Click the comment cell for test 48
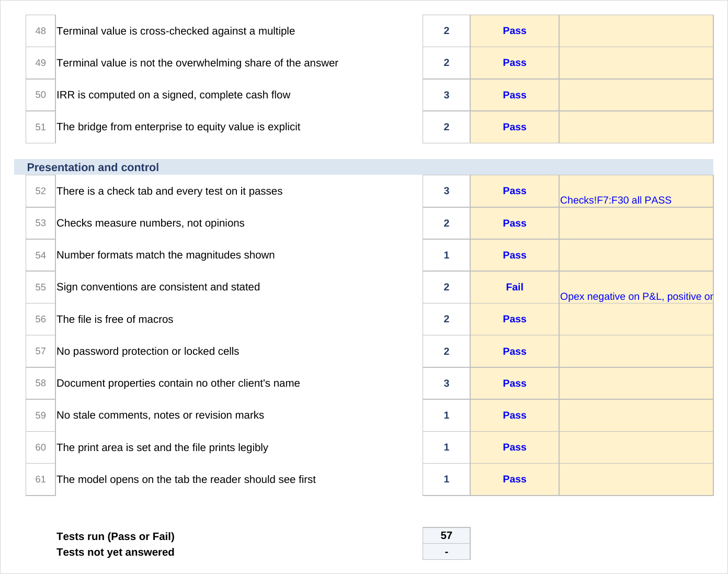The width and height of the screenshot is (728, 574). click(x=636, y=31)
